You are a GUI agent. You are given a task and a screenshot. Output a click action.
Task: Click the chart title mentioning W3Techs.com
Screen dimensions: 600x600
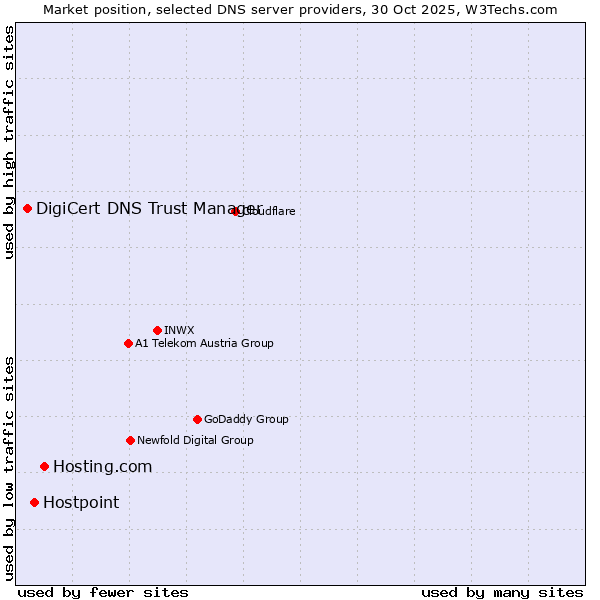click(300, 9)
